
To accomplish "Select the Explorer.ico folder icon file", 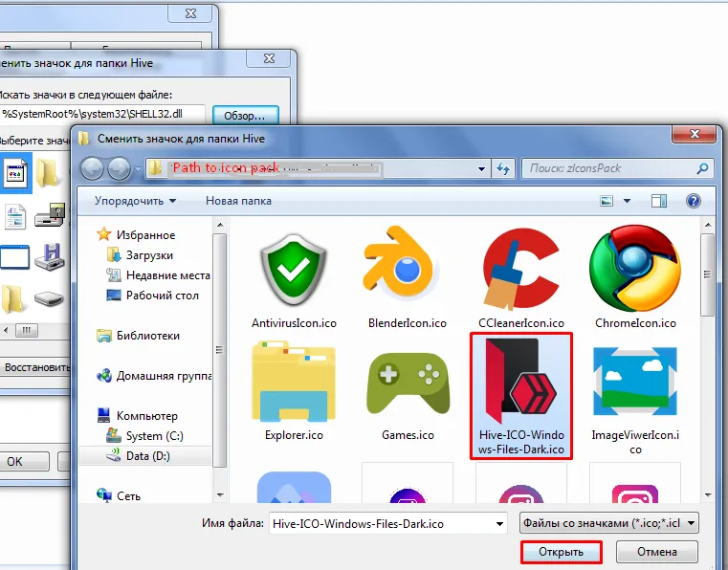I will [294, 391].
